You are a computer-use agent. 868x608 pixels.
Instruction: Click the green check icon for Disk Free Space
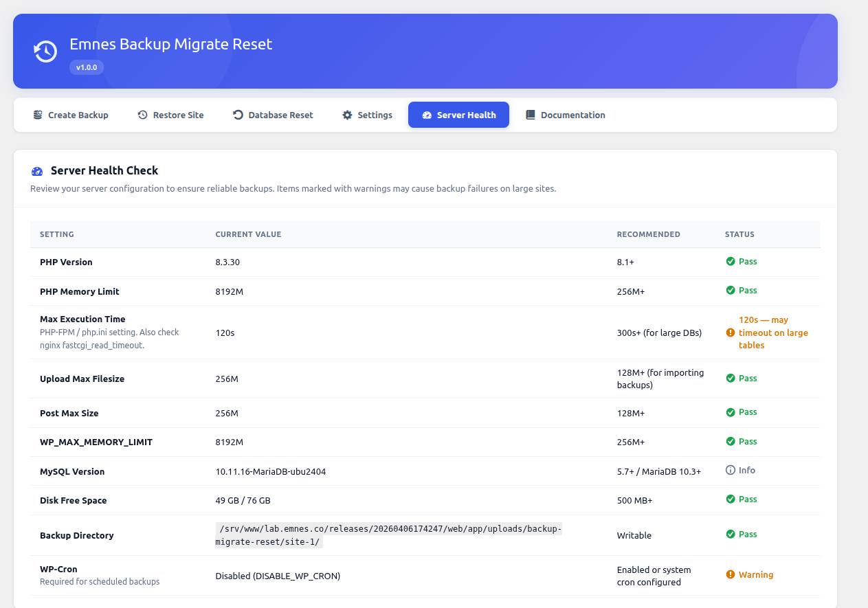731,499
